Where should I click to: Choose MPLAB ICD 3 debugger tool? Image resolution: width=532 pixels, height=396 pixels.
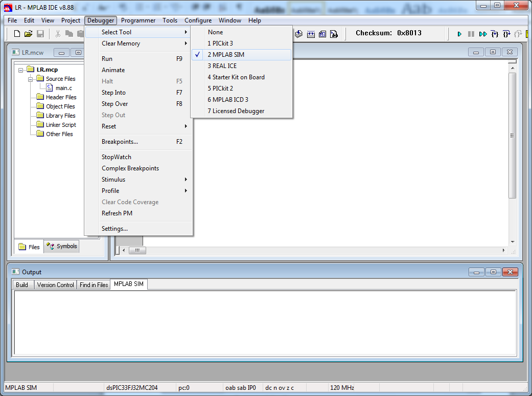[241, 99]
